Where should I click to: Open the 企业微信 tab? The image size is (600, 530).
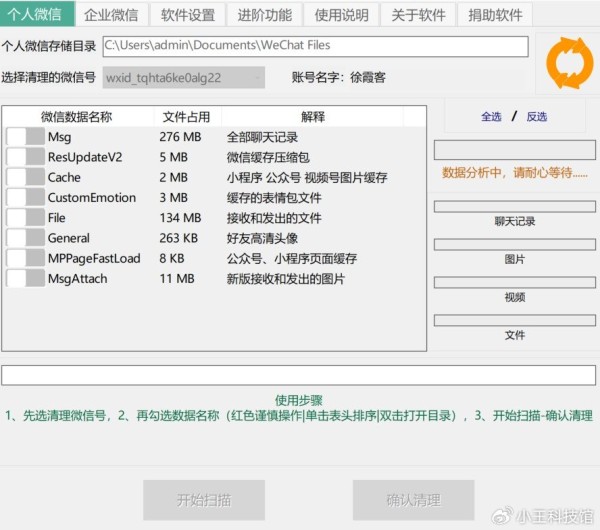pos(111,15)
